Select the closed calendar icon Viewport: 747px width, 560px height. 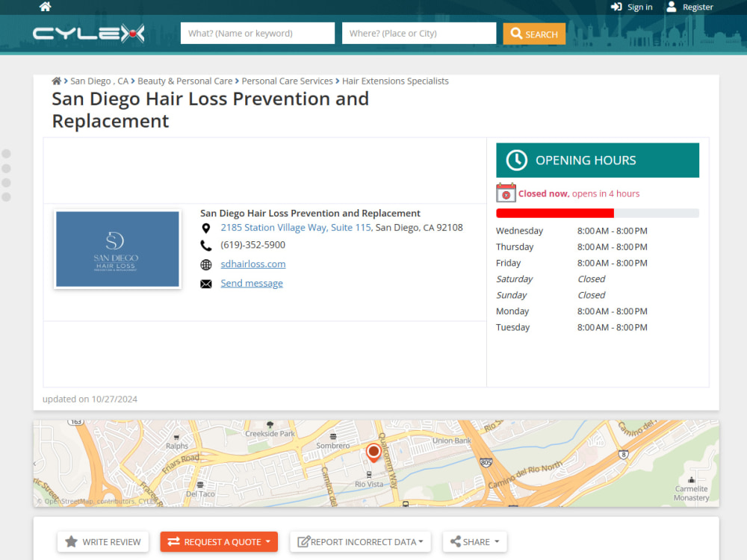tap(506, 193)
